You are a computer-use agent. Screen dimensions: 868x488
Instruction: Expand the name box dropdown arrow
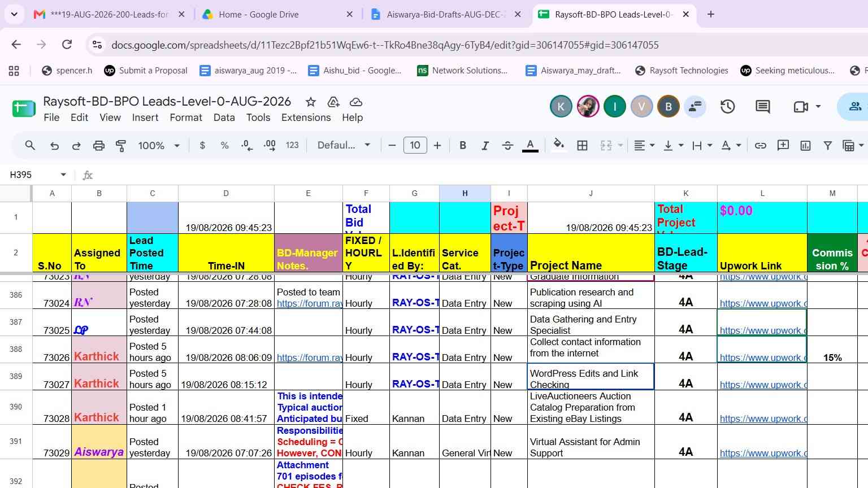click(63, 175)
